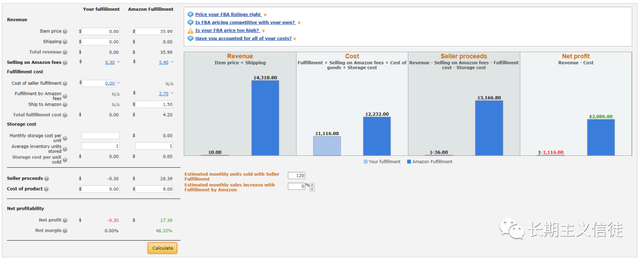The height and width of the screenshot is (258, 644).
Task: Click the Calculate button
Action: click(163, 248)
